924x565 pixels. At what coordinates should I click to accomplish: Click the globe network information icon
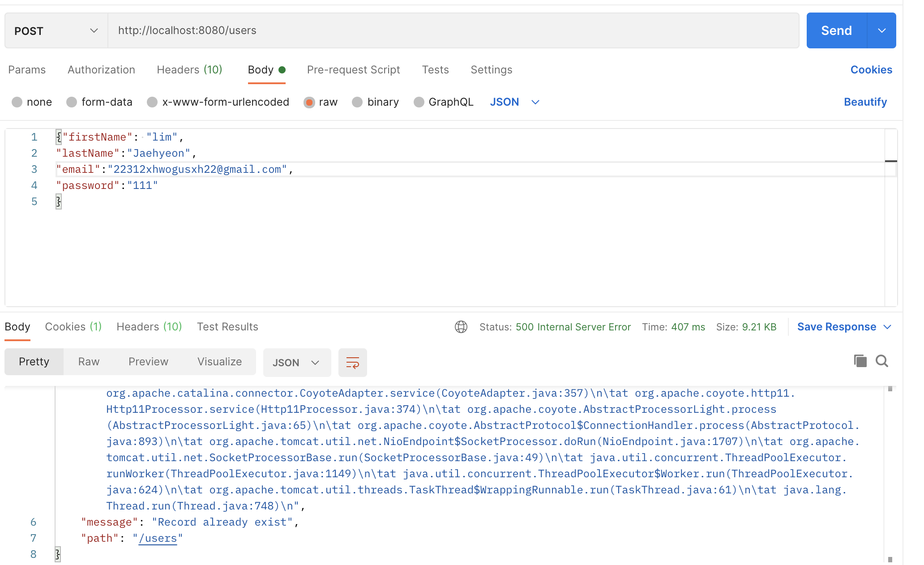click(x=461, y=327)
